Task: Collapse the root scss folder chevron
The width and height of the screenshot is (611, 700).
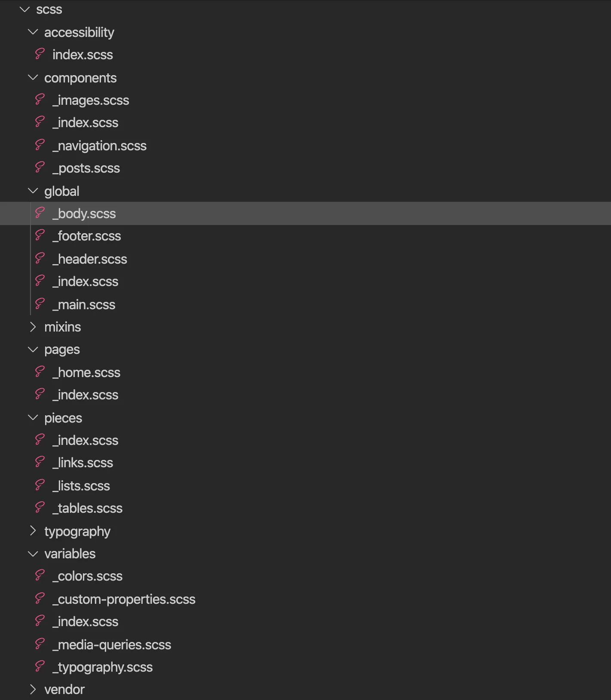Action: pos(25,9)
